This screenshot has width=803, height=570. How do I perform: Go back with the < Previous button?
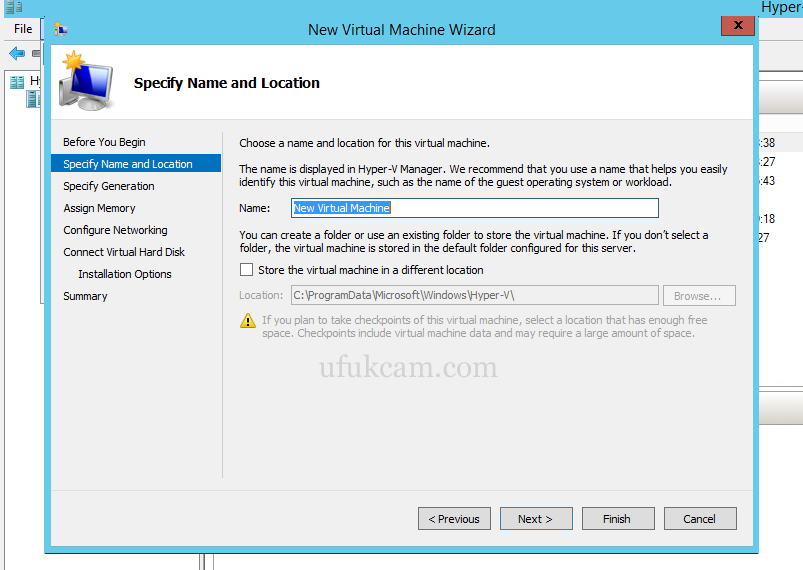pos(454,519)
